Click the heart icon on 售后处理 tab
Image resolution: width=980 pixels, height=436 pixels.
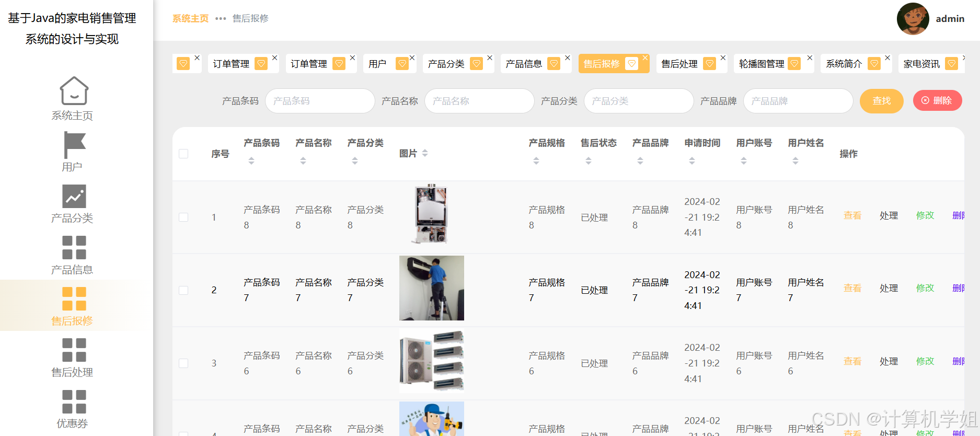pyautogui.click(x=709, y=64)
